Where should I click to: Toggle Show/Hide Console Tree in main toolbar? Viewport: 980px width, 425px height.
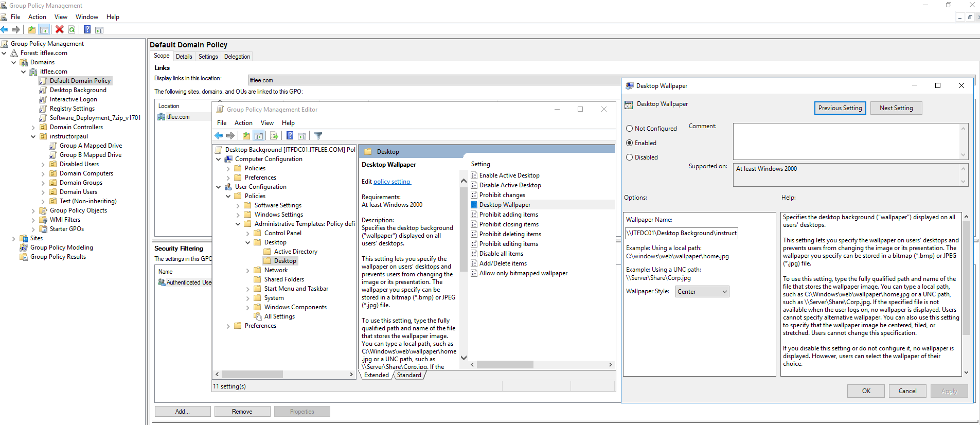point(44,30)
